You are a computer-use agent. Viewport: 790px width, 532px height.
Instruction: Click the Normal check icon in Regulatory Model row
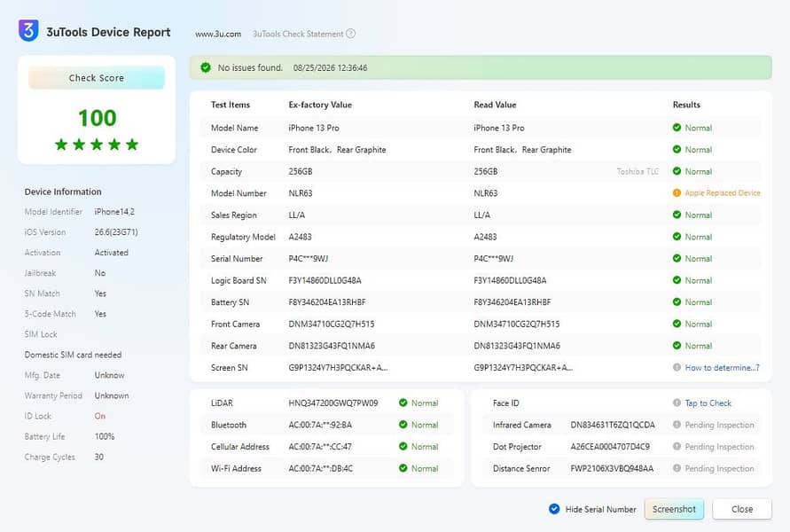(x=677, y=236)
